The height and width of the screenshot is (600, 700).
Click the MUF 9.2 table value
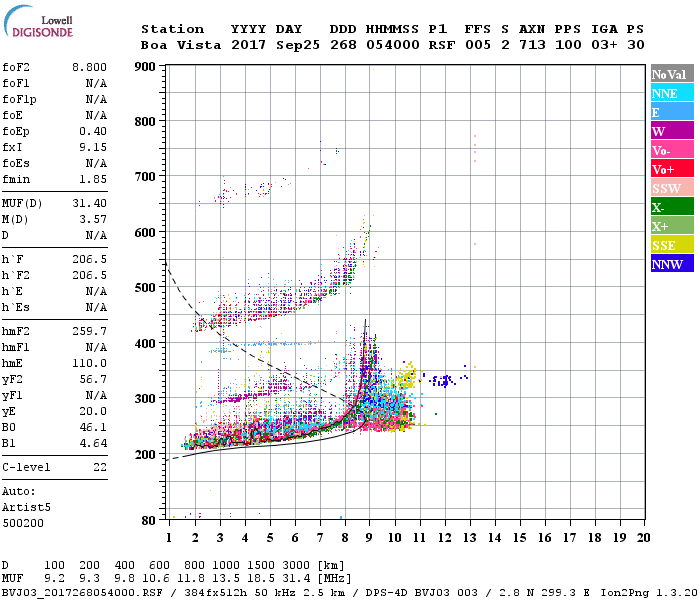(x=54, y=579)
